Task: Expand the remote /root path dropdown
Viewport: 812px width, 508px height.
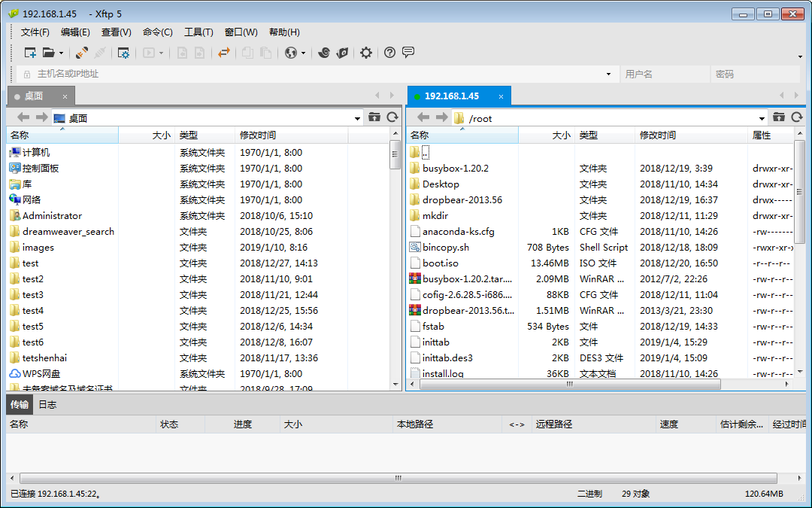Action: (762, 118)
